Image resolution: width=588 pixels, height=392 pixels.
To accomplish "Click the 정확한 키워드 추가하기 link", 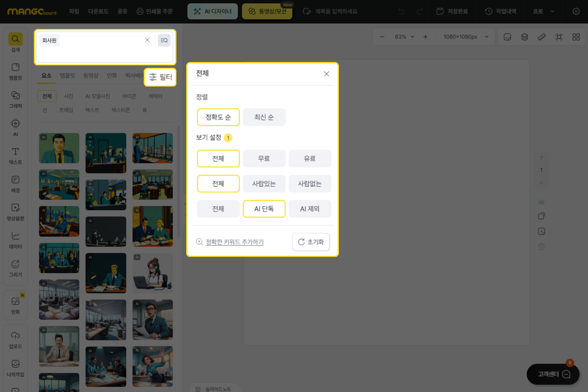I will coord(234,242).
